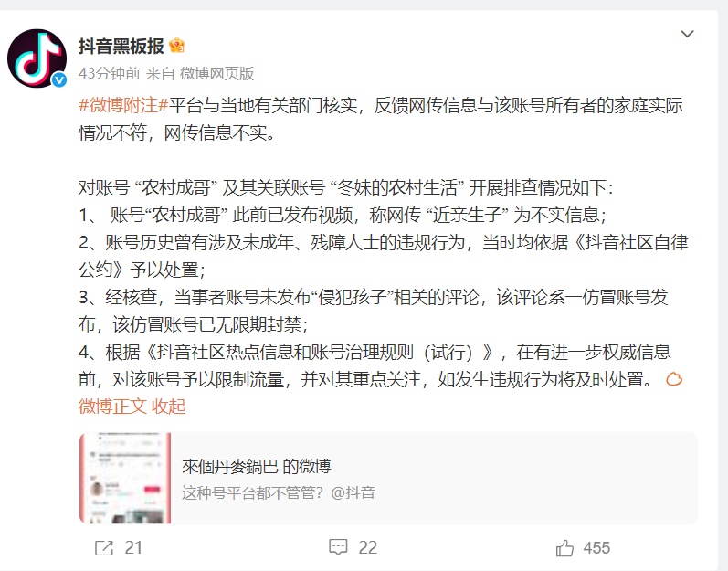Like the post with thumbs-up icon
The height and width of the screenshot is (571, 728).
564,548
